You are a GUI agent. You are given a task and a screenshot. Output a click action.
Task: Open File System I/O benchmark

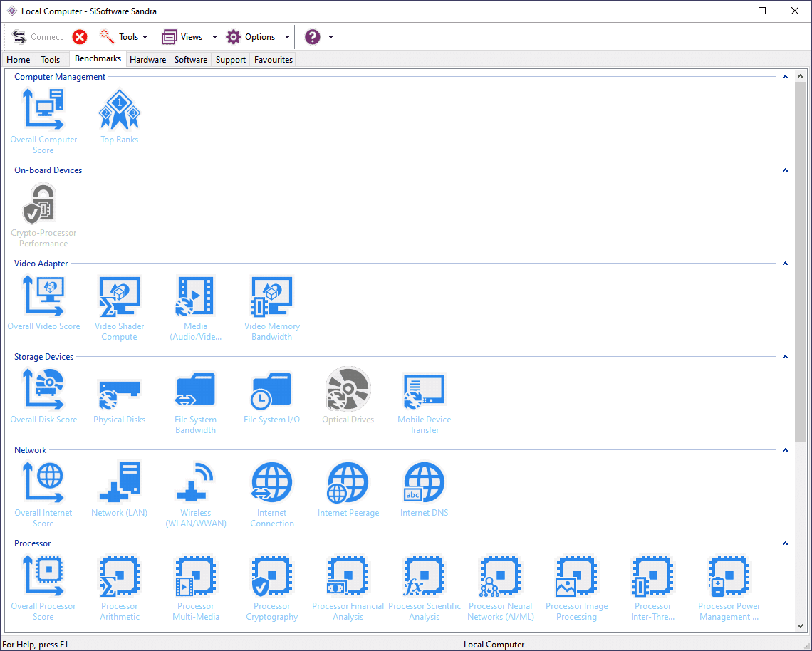[272, 396]
